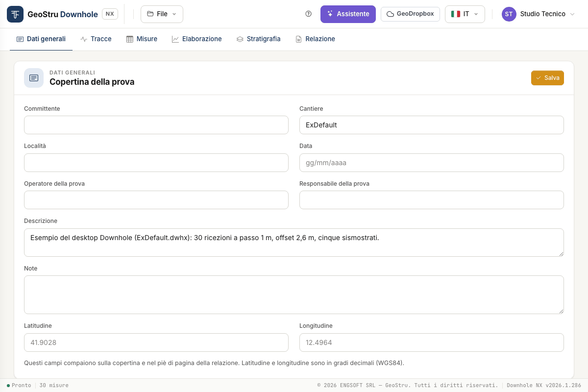Viewport: 588px width, 392px height.
Task: Launch the Assistente button
Action: [x=348, y=14]
